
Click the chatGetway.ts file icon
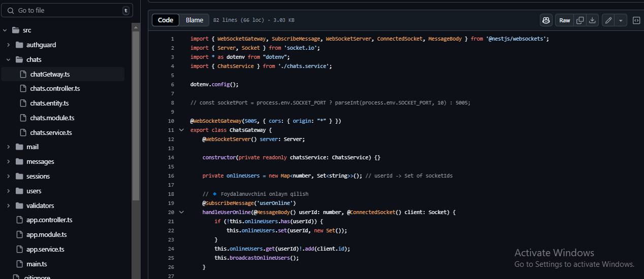click(23, 74)
